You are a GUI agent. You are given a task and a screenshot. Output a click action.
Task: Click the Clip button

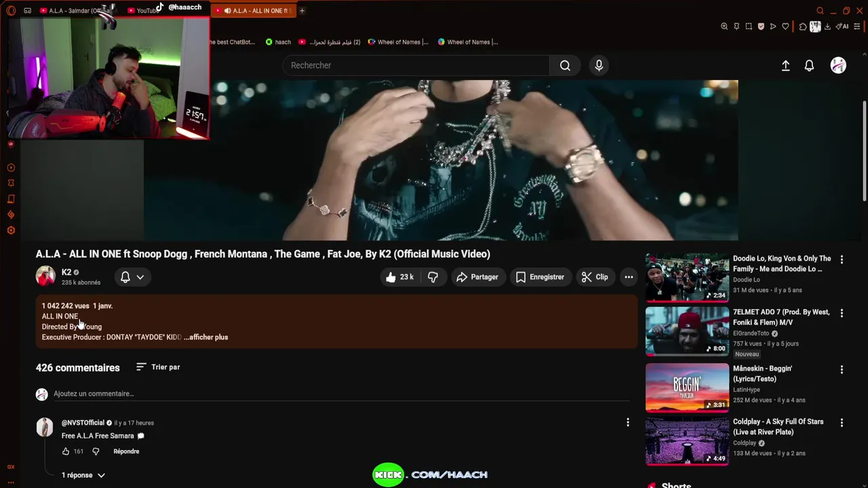pyautogui.click(x=595, y=277)
